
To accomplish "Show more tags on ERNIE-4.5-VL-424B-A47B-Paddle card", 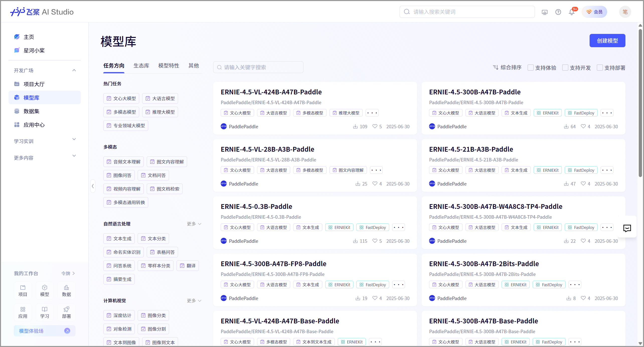I will (x=372, y=113).
